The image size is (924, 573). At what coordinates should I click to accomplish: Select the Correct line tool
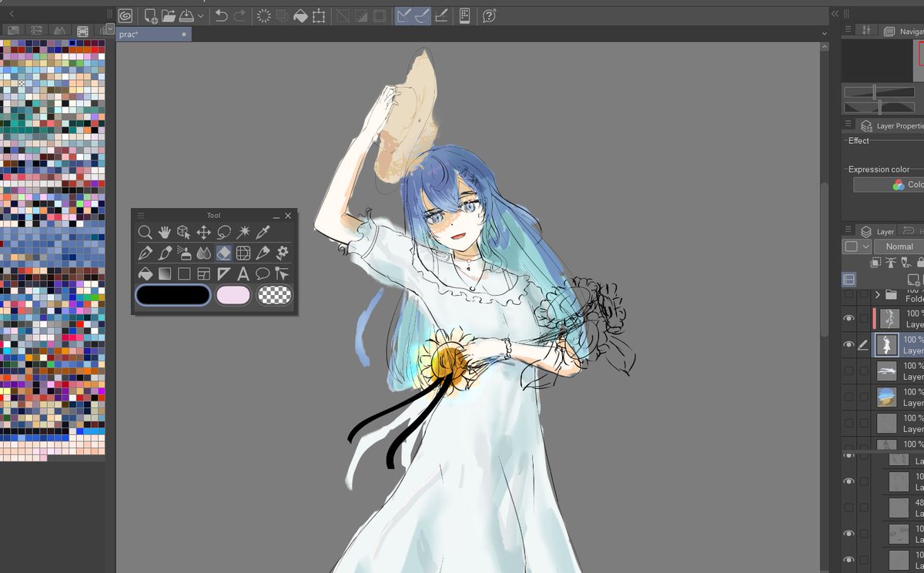(x=282, y=273)
